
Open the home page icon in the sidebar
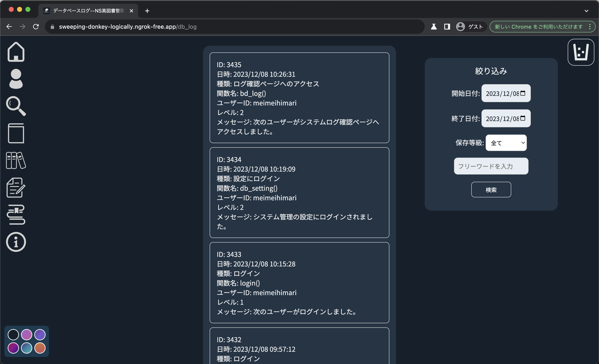coord(16,52)
